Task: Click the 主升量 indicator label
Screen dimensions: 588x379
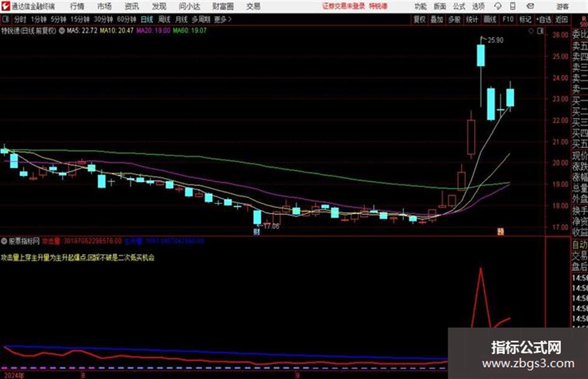Action: [134, 241]
